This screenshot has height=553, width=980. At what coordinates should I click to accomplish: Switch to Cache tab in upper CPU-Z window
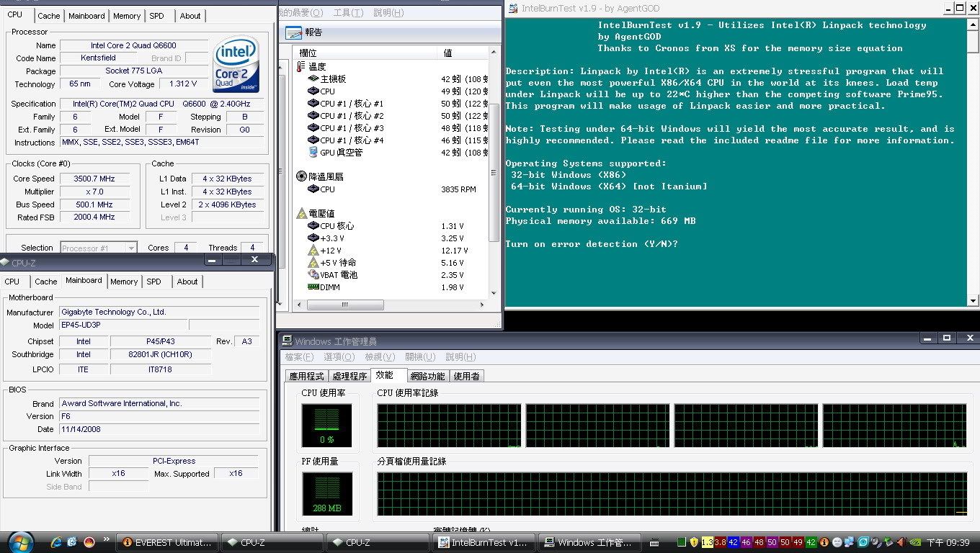coord(49,16)
